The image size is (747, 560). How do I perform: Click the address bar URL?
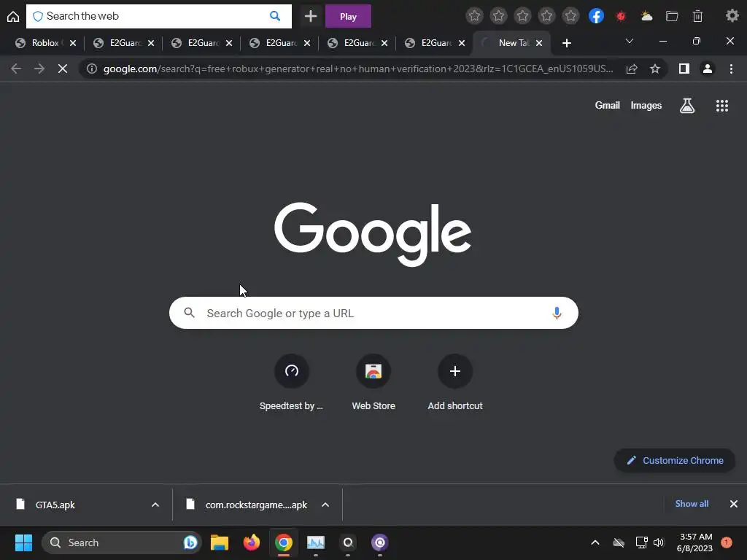point(357,69)
